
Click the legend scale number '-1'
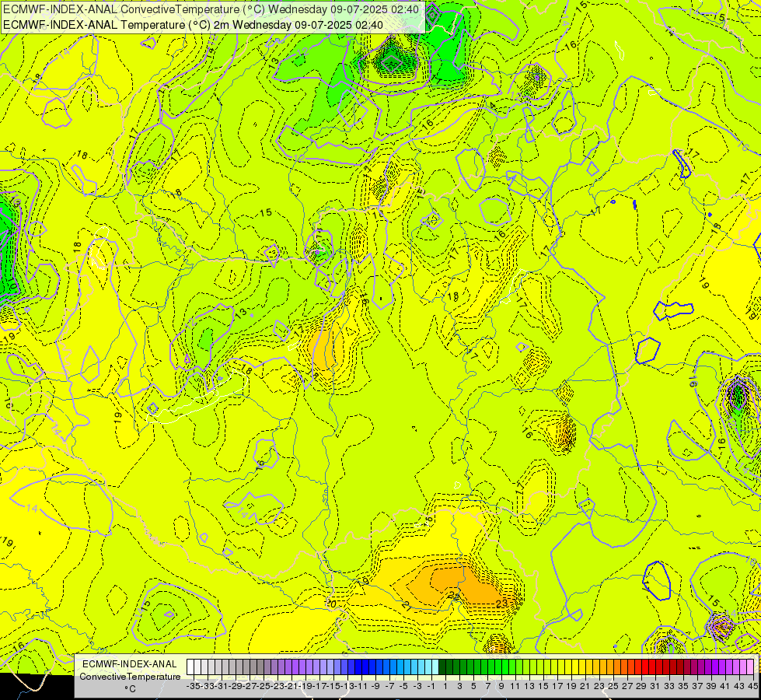point(431,686)
